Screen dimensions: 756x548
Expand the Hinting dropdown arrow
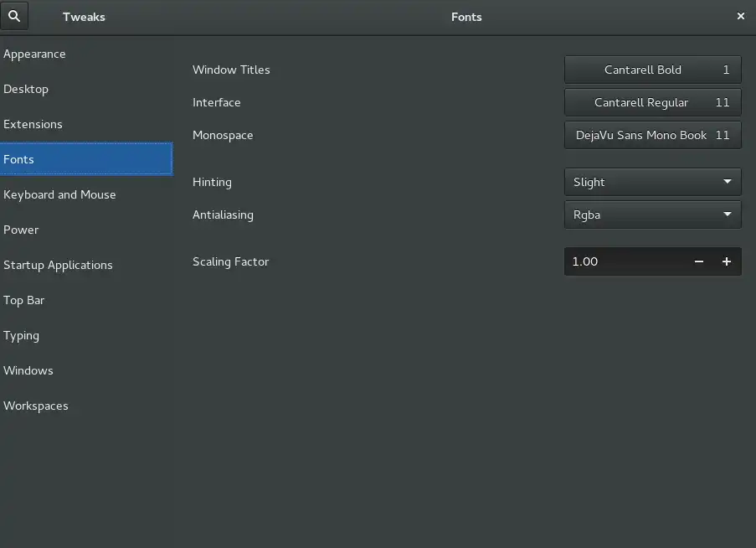click(x=727, y=182)
